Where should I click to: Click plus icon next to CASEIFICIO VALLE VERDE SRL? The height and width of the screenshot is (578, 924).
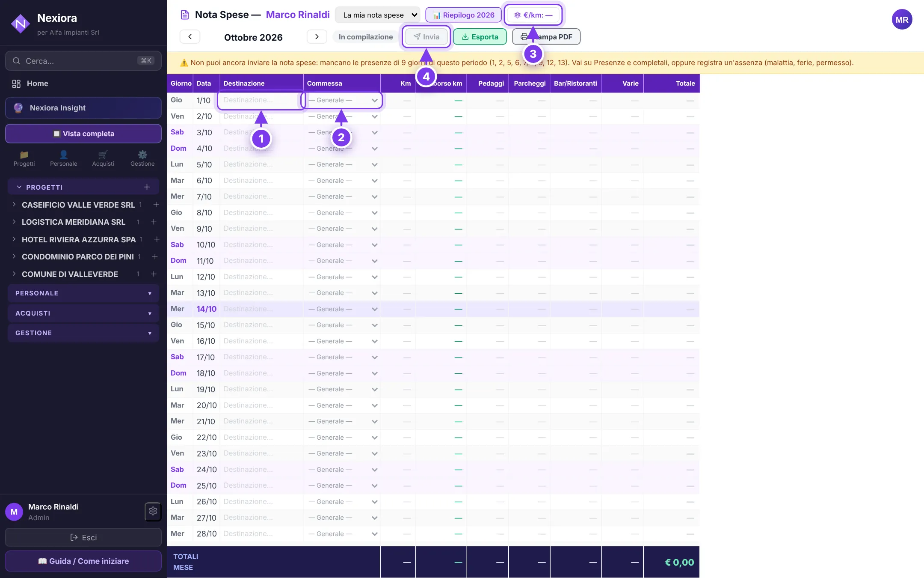[156, 205]
